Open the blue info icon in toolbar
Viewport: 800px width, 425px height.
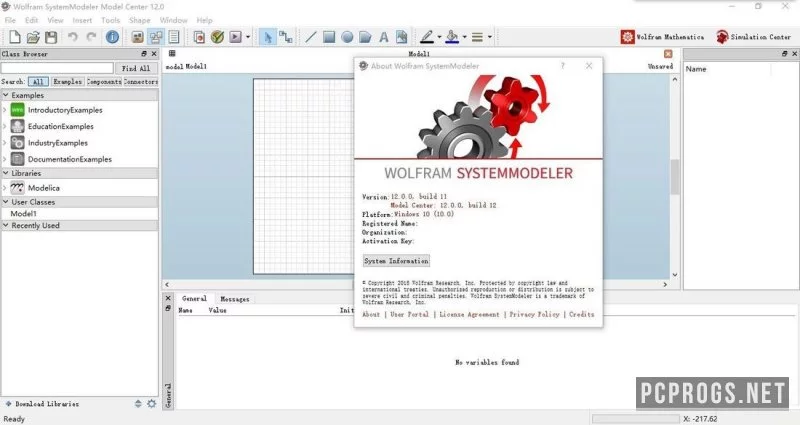[112, 37]
